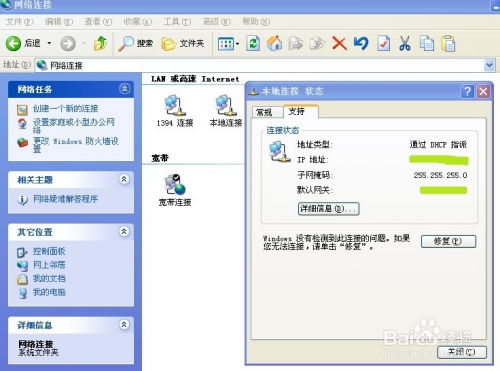Screen dimensions: 500x371
Task: Select the 本地连接 icon
Action: point(226,111)
